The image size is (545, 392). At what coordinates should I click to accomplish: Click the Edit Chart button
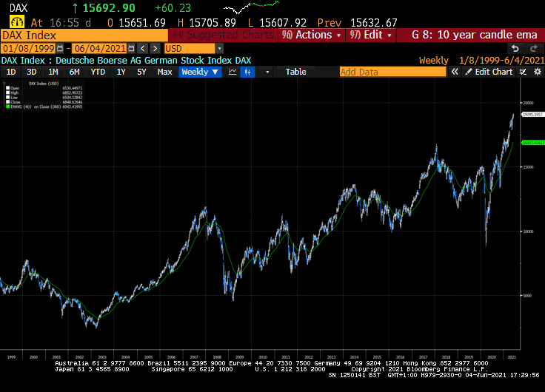point(489,72)
